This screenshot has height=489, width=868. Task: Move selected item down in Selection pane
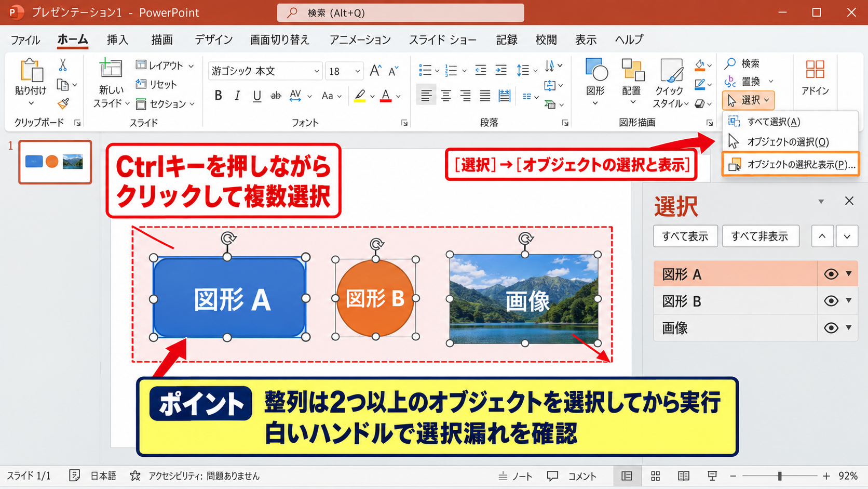tap(847, 236)
